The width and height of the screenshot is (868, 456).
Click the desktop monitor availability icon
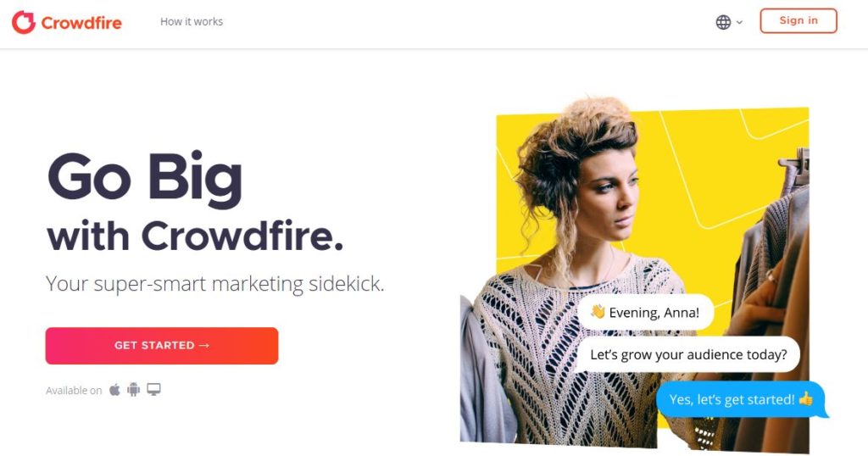[154, 390]
